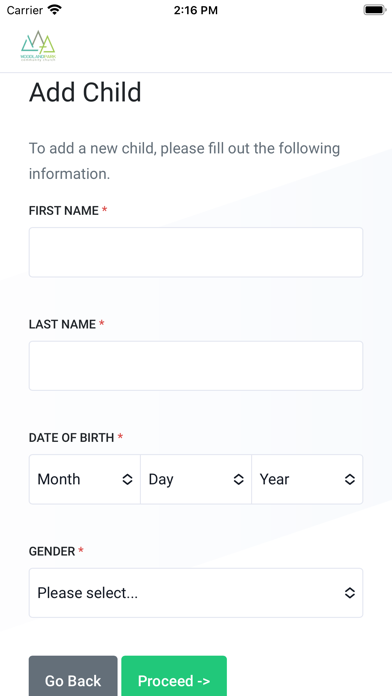Tap the battery indicator icon
Viewport: 392px width, 696px height.
(x=375, y=10)
